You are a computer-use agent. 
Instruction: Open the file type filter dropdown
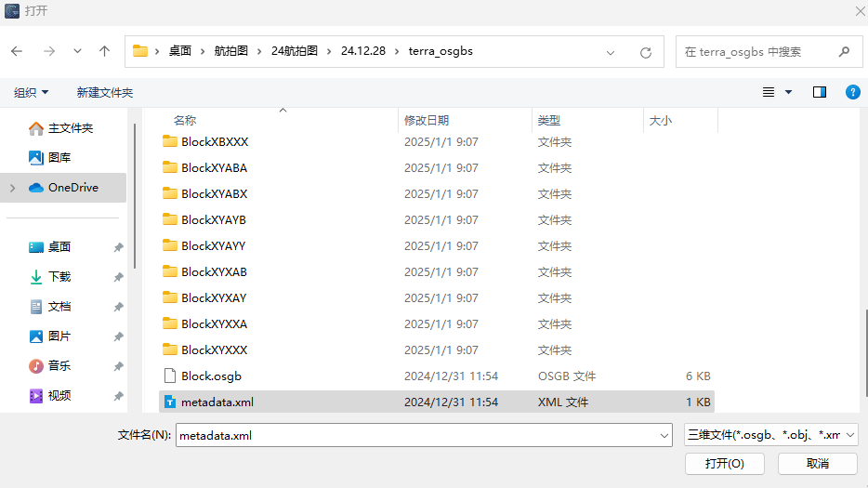[x=769, y=435]
